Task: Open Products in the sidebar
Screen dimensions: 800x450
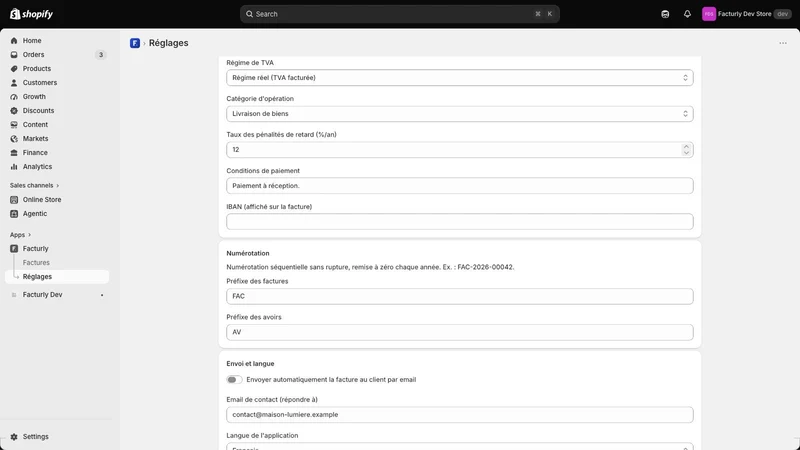Action: [x=37, y=68]
